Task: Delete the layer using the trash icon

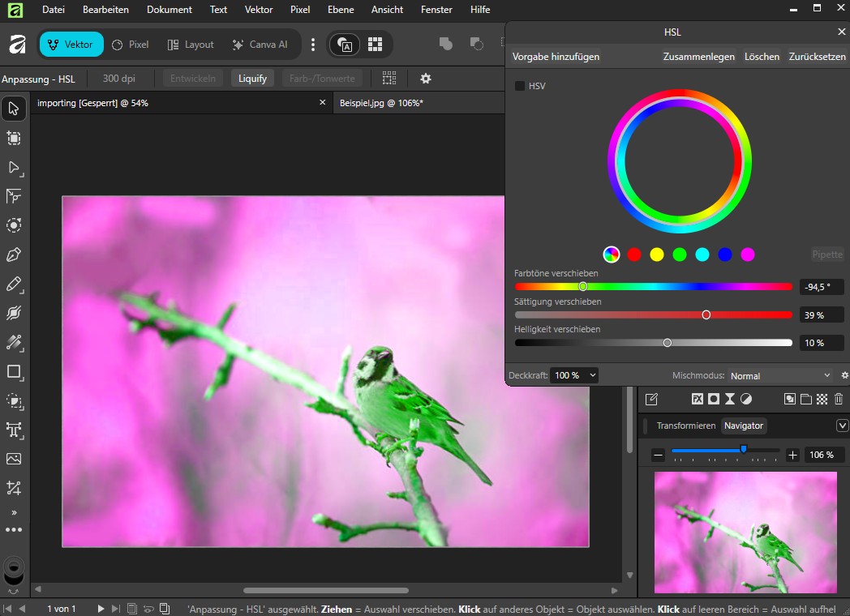Action: (839, 399)
